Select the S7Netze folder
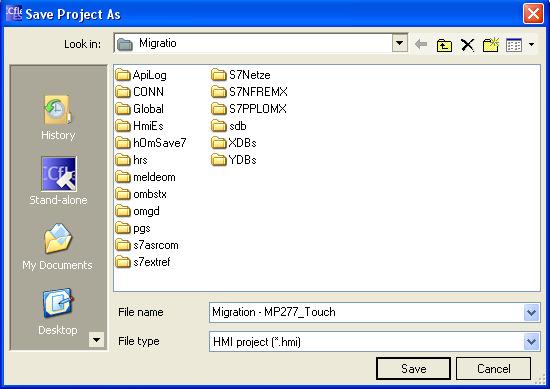Screen dimensions: 550x389 (x=241, y=75)
